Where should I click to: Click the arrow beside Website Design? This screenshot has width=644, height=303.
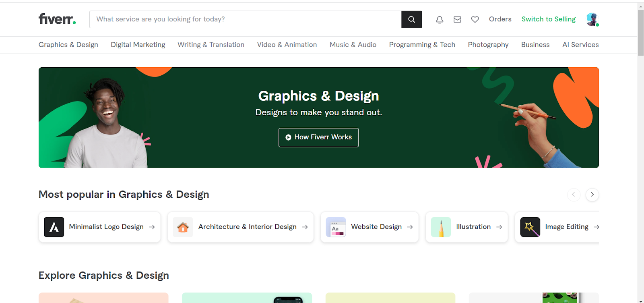pos(410,227)
